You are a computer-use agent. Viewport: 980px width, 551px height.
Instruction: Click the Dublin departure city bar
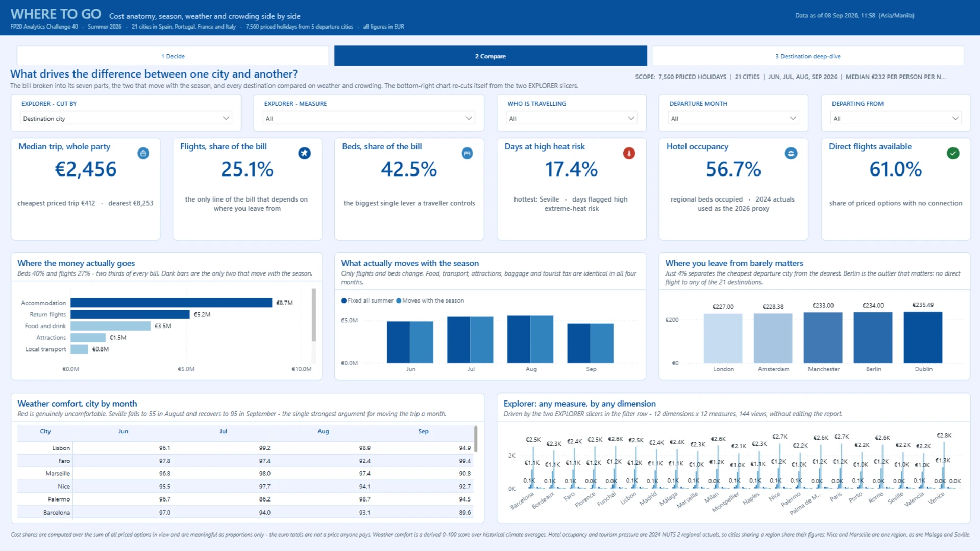(923, 337)
